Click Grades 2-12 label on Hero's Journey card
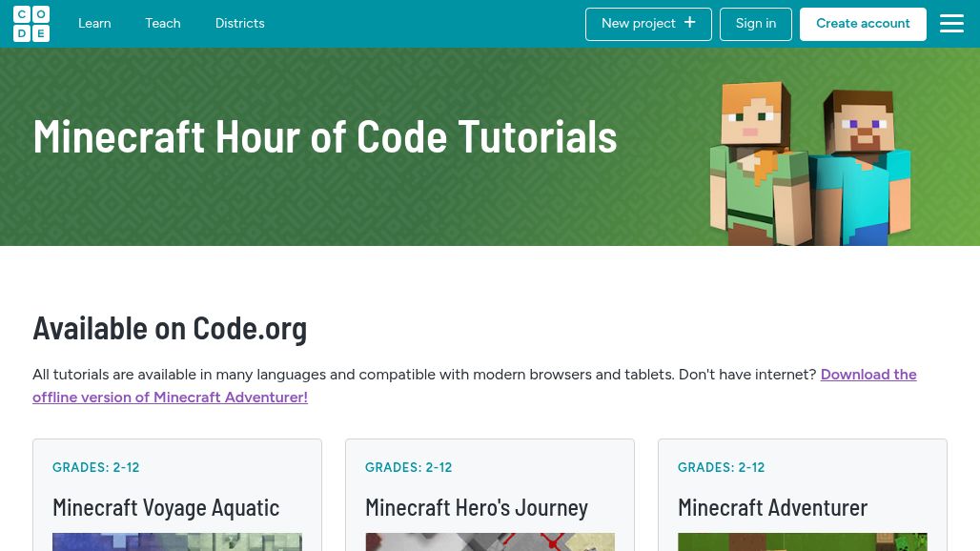980x551 pixels. point(408,467)
